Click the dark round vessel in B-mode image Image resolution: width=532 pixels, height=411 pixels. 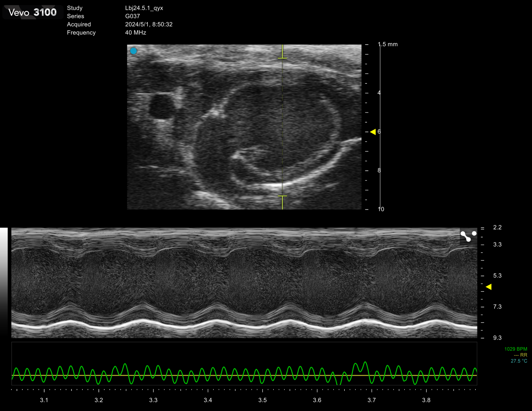(x=162, y=106)
